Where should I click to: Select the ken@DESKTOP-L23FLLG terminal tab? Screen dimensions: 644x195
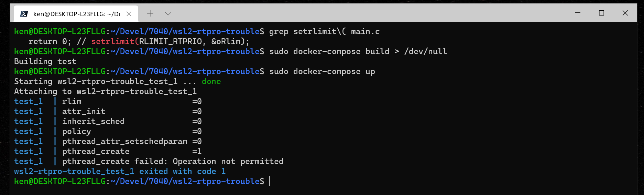coord(76,14)
